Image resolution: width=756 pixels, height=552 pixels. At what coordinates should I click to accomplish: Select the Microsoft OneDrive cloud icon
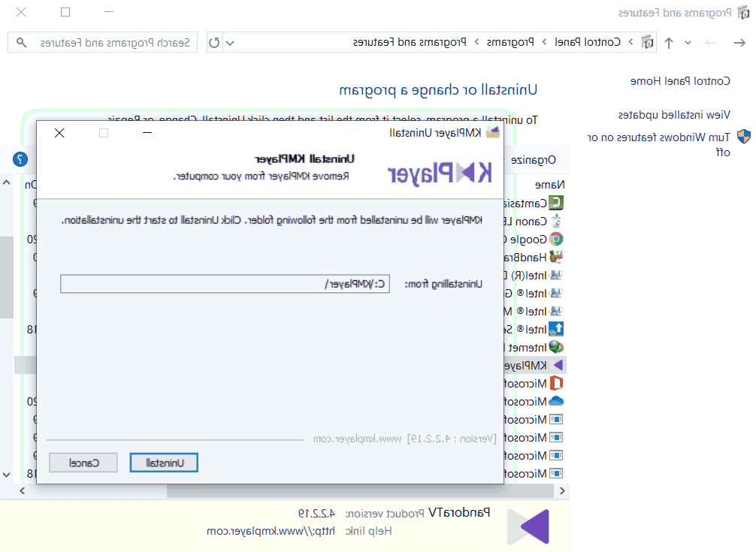[556, 401]
